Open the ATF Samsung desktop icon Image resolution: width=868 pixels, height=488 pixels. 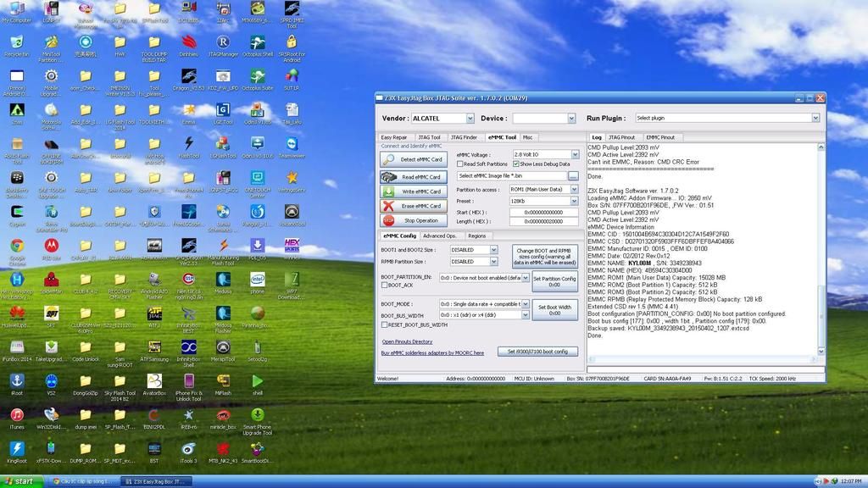[x=154, y=351]
